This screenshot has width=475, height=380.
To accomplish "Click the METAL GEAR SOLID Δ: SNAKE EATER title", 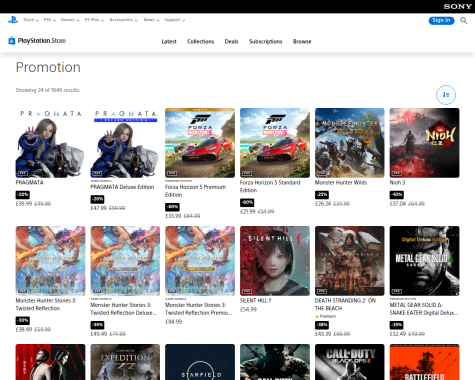I will (424, 309).
